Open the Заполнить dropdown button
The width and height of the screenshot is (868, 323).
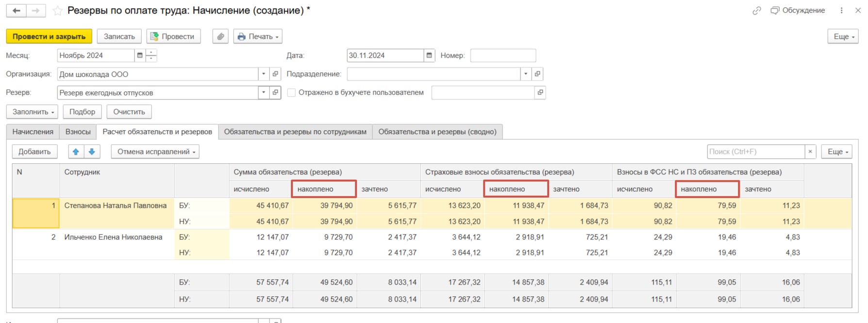pos(32,112)
